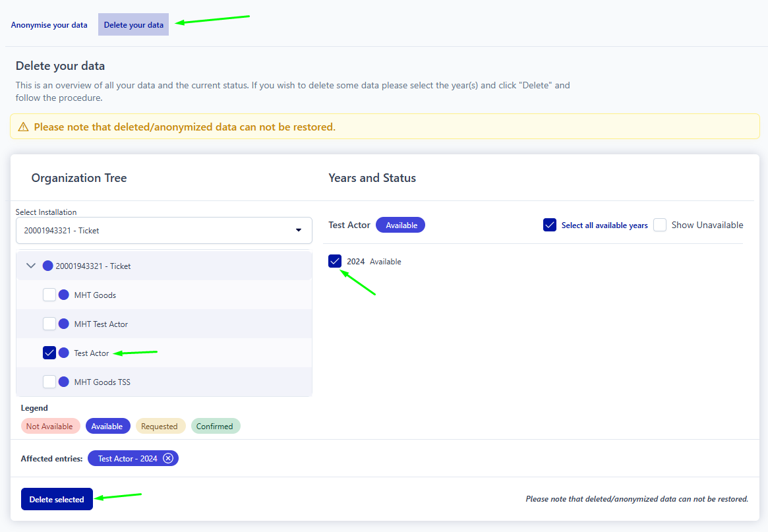Check the MHT Goods TSS checkbox
The height and width of the screenshot is (532, 768).
tap(49, 382)
